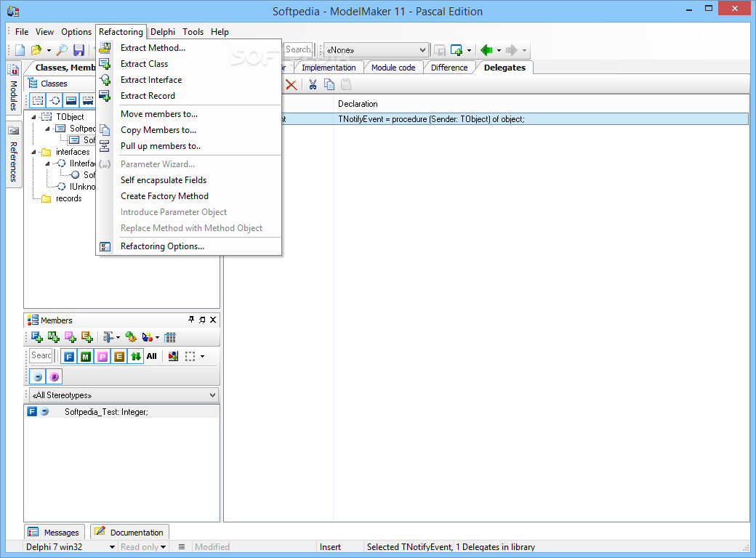Pin the Members panel with the pushpin
756x558 pixels.
point(191,320)
